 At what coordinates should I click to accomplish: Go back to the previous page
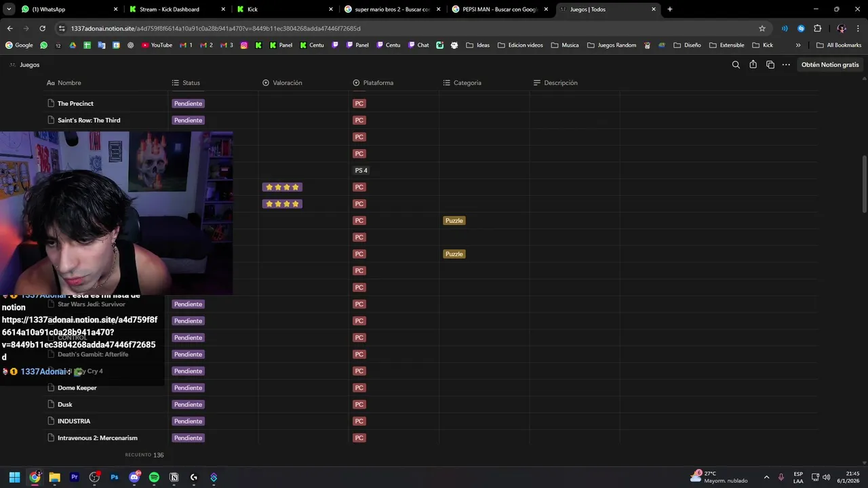(9, 28)
